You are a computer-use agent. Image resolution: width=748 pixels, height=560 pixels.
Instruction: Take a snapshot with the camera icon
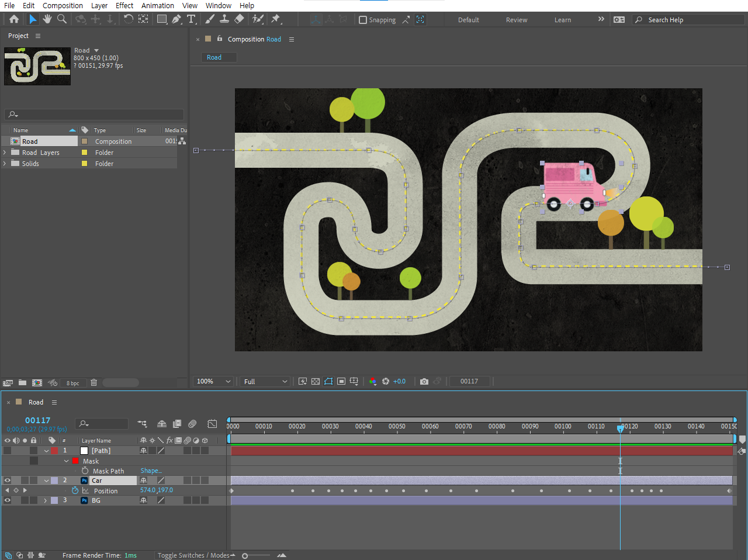[424, 381]
